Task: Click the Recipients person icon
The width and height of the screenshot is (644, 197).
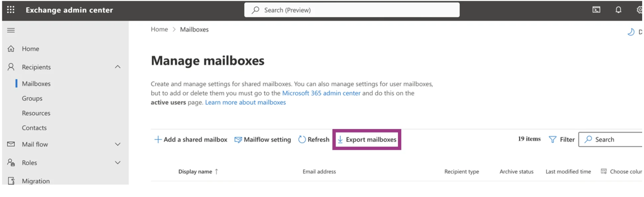Action: (x=11, y=67)
